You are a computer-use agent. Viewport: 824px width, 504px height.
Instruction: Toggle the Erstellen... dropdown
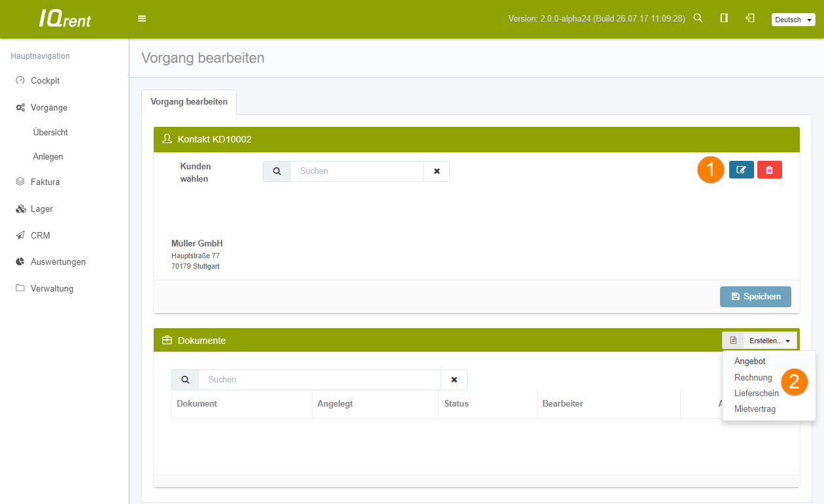pyautogui.click(x=770, y=341)
